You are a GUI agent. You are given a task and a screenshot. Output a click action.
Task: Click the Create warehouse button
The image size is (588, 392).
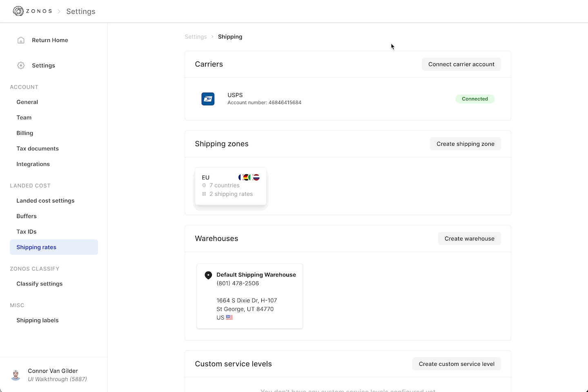(x=469, y=238)
